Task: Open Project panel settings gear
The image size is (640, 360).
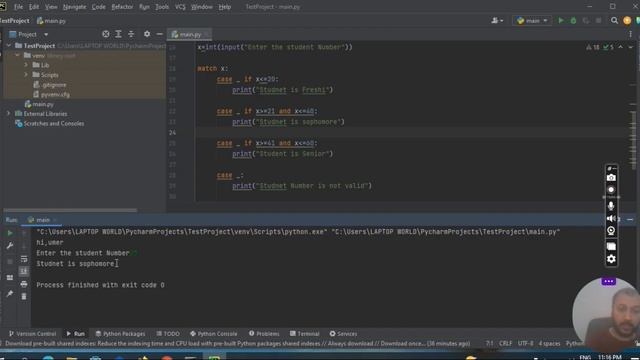Action: (147, 34)
